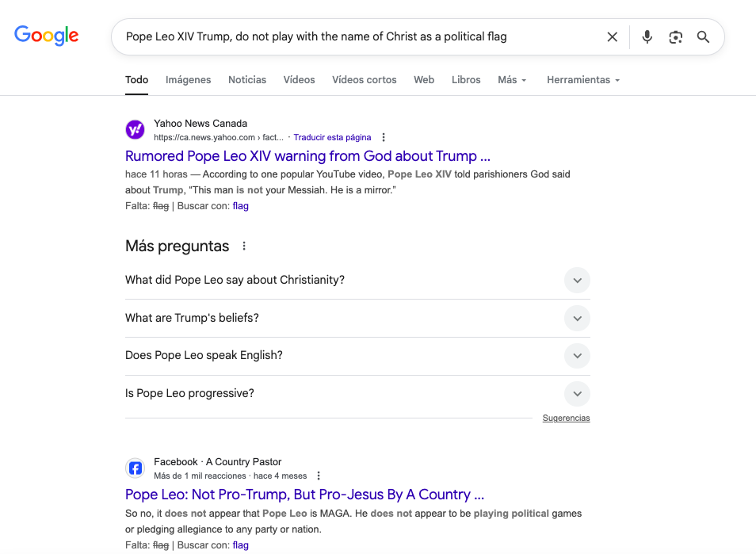Expand "What did Pope Leo say about Christianity?"

tap(577, 280)
